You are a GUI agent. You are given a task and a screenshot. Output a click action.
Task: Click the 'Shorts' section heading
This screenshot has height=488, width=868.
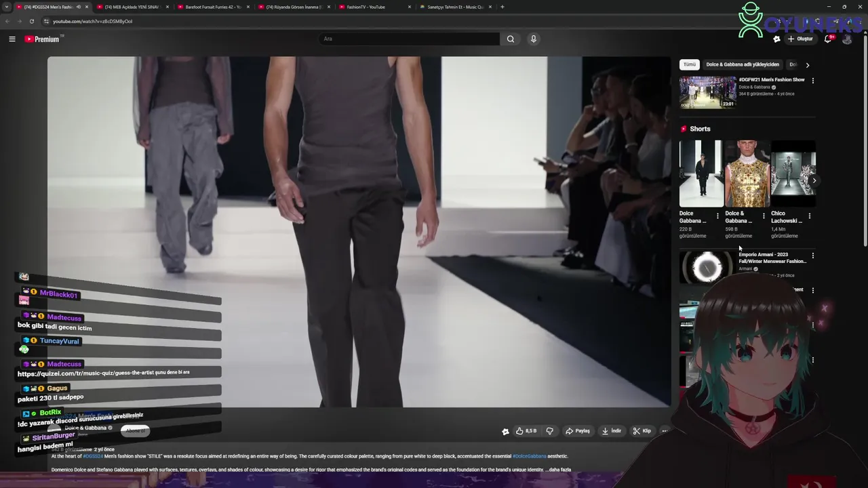coord(700,129)
